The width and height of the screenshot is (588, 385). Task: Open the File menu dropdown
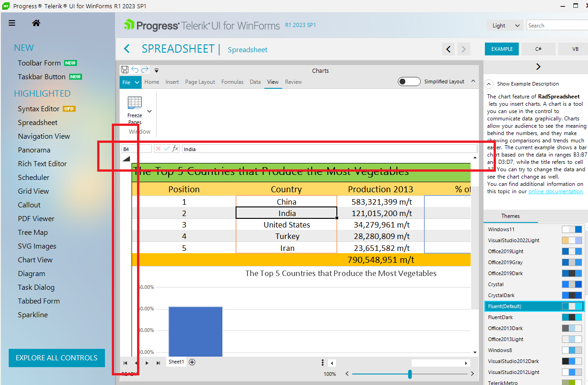131,82
